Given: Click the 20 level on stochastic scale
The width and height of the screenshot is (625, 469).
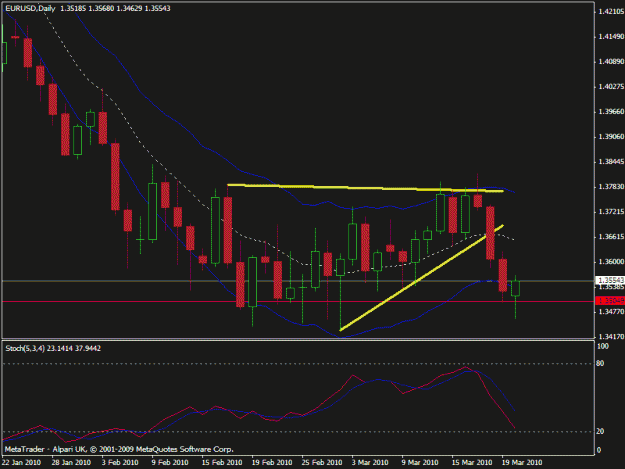Looking at the screenshot, I should (x=600, y=432).
